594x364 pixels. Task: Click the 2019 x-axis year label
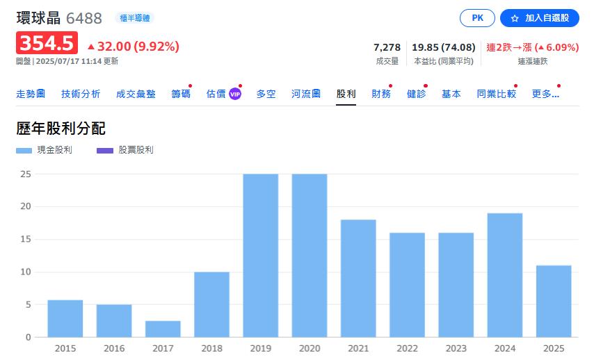[x=261, y=348]
